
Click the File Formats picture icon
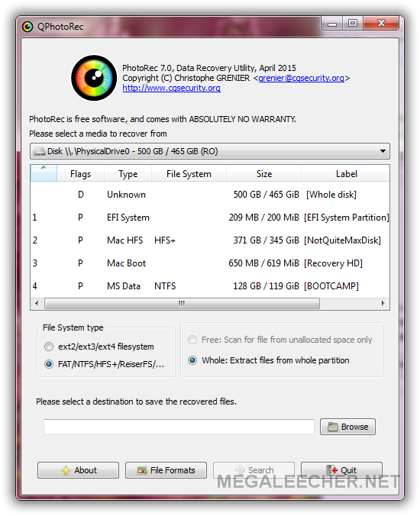tap(142, 471)
